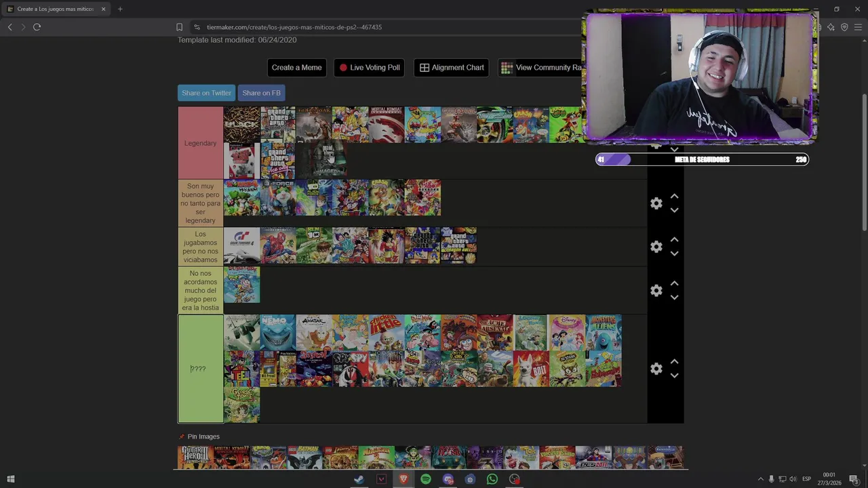Viewport: 868px width, 488px height.
Task: Move the '????' tier row down
Action: click(x=674, y=375)
